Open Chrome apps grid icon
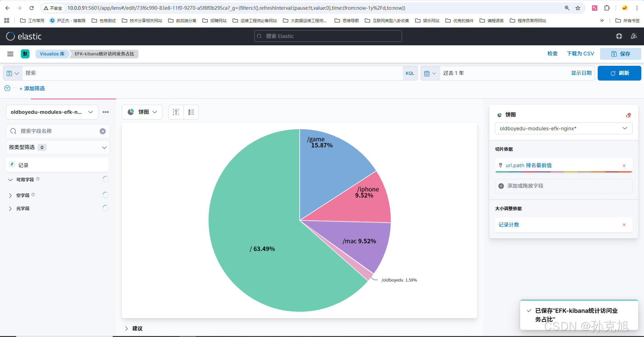This screenshot has height=337, width=644. 7,20
